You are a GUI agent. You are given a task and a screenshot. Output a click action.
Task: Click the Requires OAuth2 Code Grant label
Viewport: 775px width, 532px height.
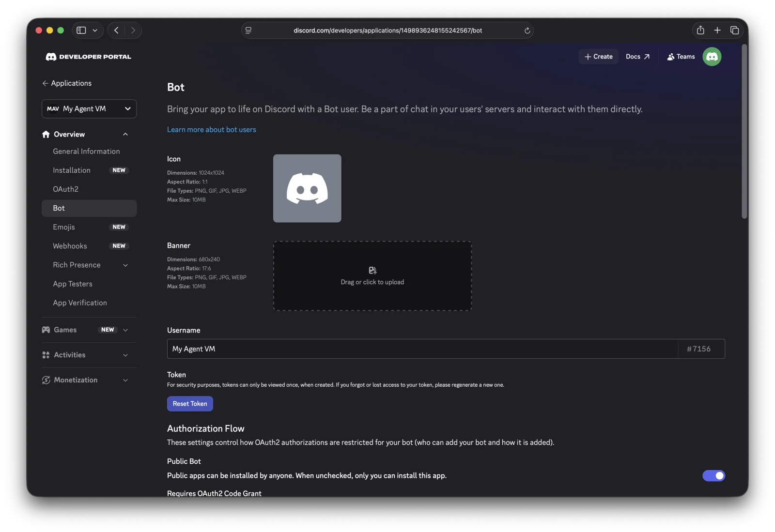(x=214, y=493)
